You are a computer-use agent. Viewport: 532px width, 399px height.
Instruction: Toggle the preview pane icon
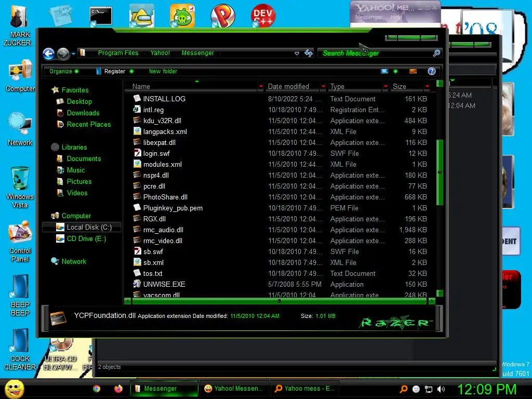pos(413,71)
